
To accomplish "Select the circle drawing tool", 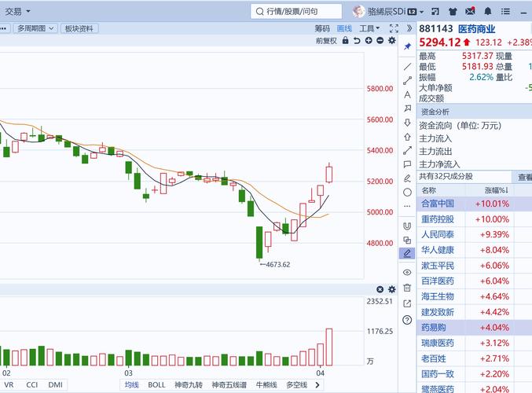I will click(x=408, y=193).
